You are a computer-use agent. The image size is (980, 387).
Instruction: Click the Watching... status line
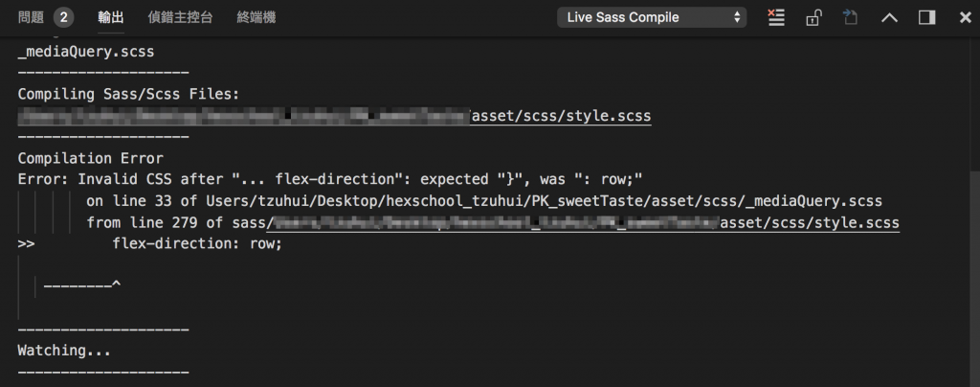[x=64, y=350]
